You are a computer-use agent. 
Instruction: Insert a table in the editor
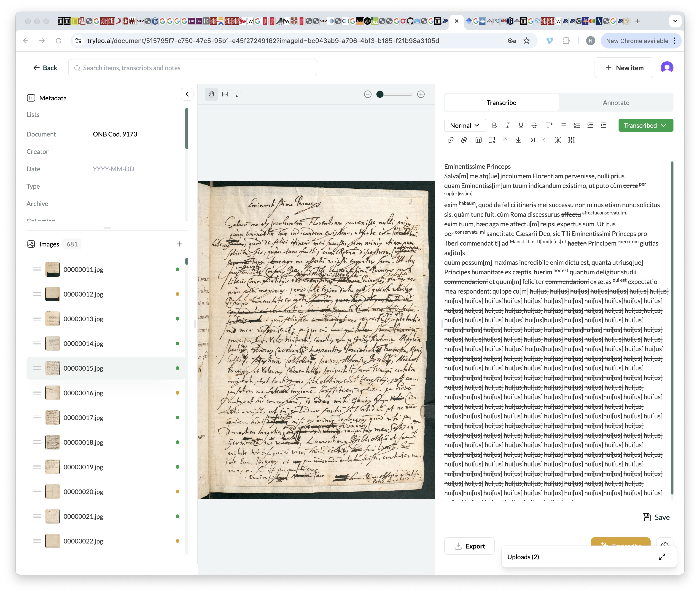pyautogui.click(x=478, y=140)
